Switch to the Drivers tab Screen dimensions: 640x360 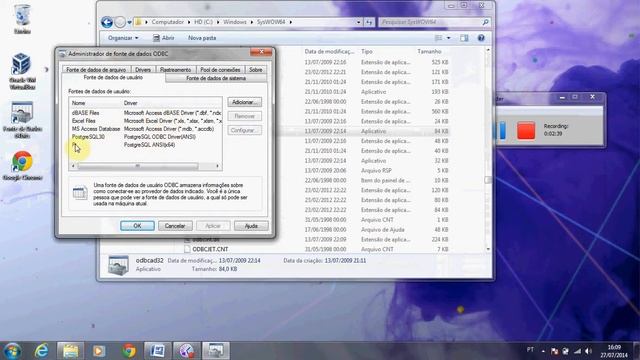pyautogui.click(x=143, y=70)
